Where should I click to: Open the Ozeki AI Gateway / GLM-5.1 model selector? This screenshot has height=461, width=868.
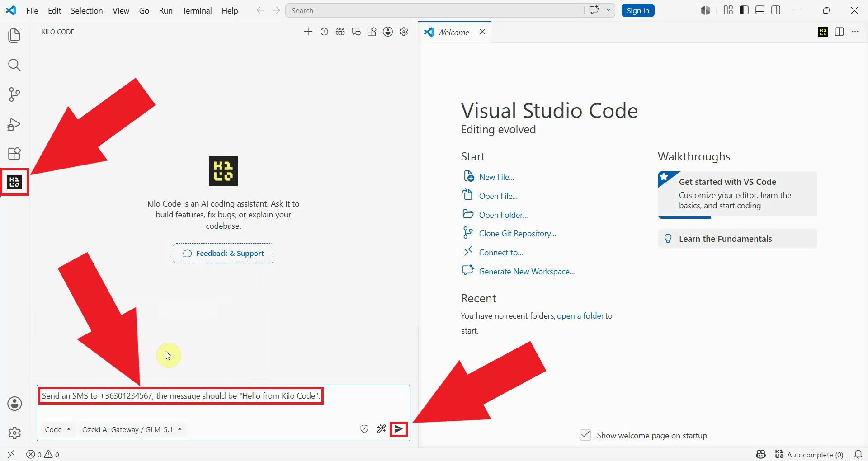pyautogui.click(x=132, y=429)
